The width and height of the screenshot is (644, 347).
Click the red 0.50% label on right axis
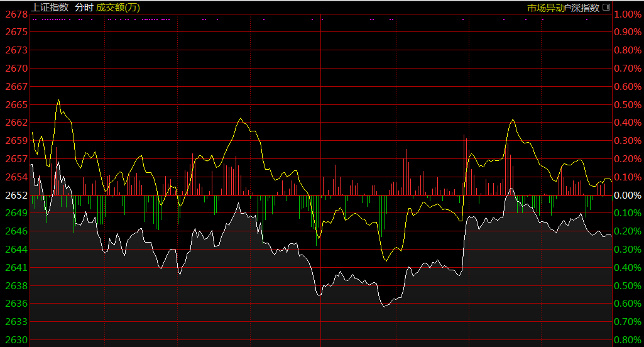pyautogui.click(x=628, y=104)
